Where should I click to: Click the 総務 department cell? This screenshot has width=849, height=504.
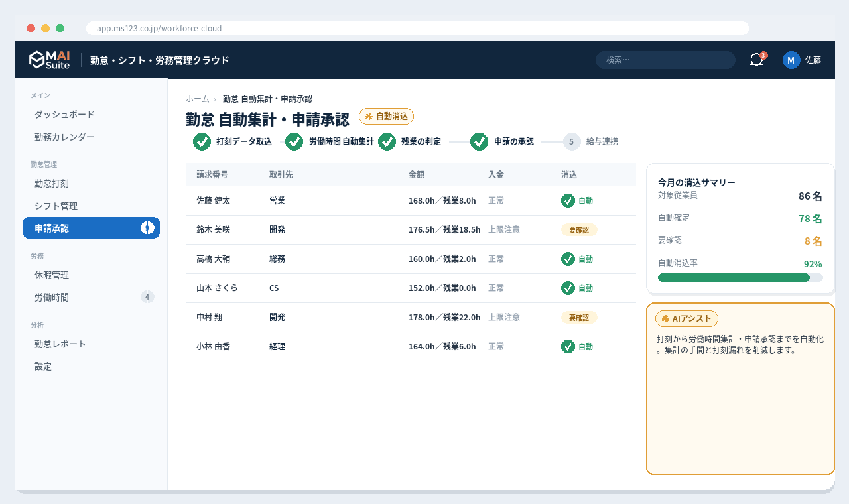tap(277, 259)
